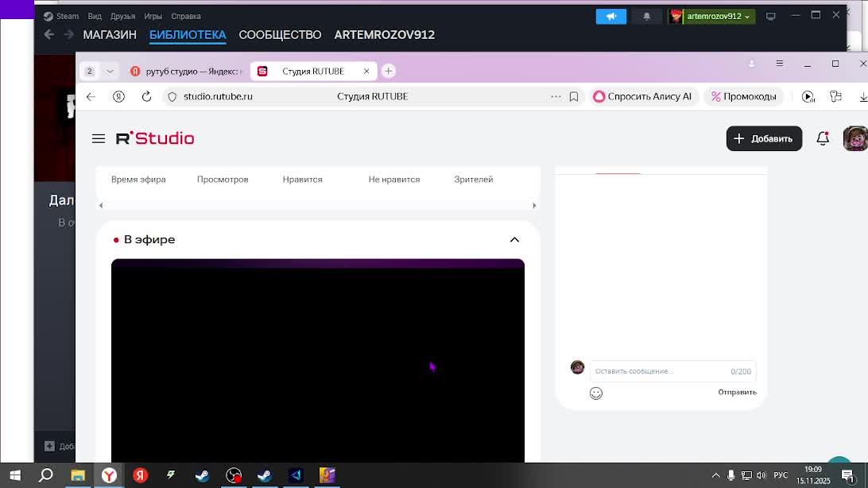Focus the Оставить сообщение input field
Screen dimensions: 868x488
pyautogui.click(x=672, y=371)
